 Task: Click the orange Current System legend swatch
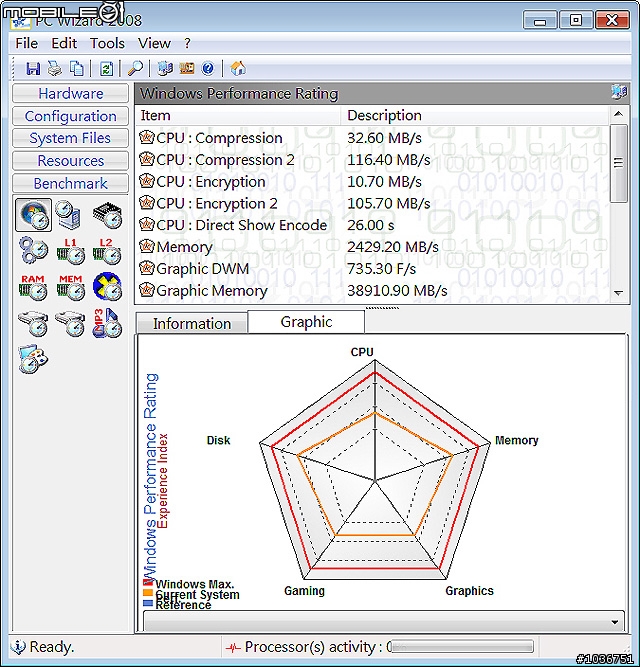(x=148, y=592)
